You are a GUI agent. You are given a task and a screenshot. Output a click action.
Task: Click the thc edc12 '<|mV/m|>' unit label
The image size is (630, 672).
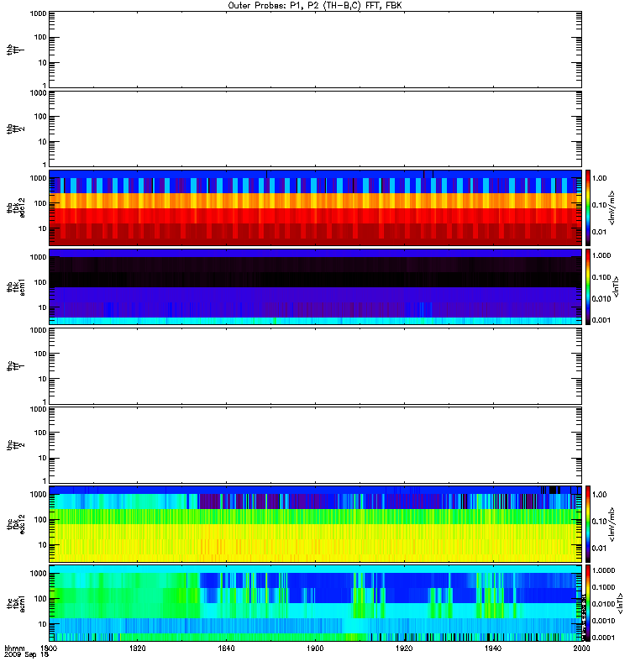pos(612,524)
